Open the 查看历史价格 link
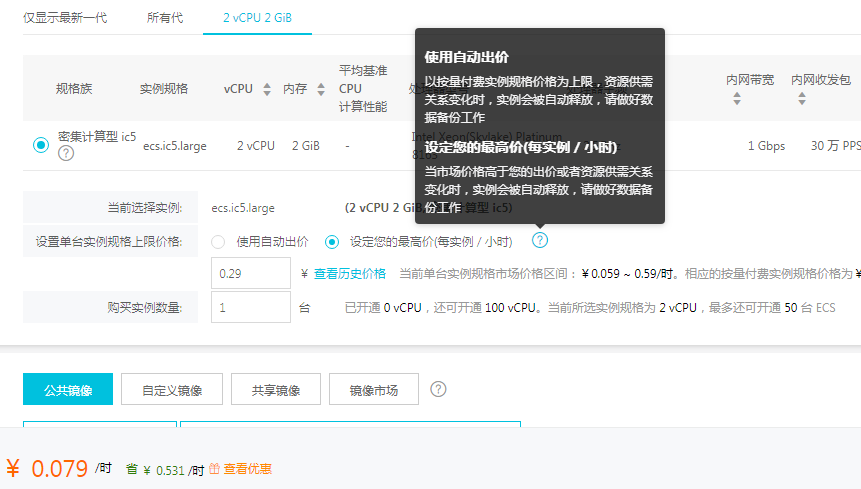 350,274
